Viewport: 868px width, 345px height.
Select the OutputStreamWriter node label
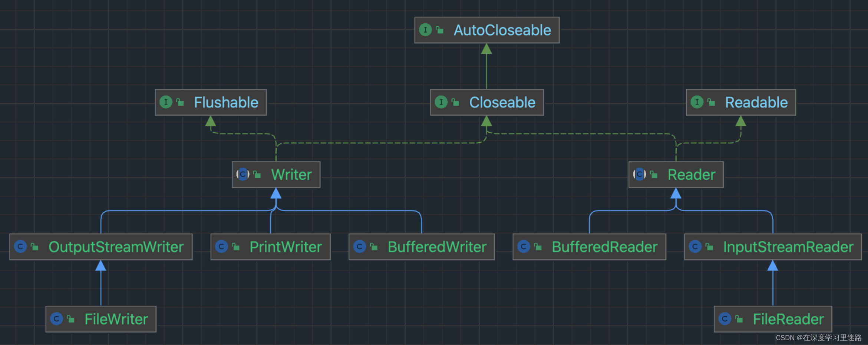pyautogui.click(x=116, y=247)
